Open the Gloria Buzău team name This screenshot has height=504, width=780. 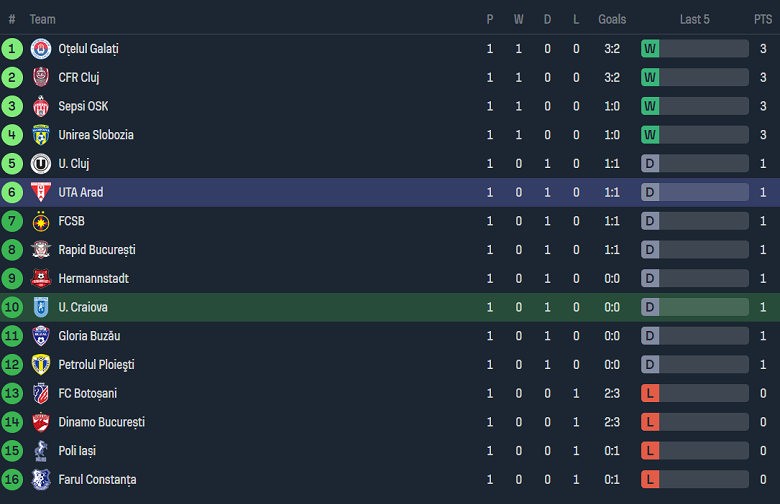[x=89, y=336]
